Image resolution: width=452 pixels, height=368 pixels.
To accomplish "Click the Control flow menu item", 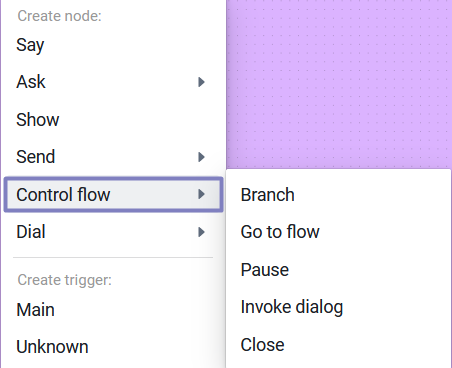I will (113, 194).
